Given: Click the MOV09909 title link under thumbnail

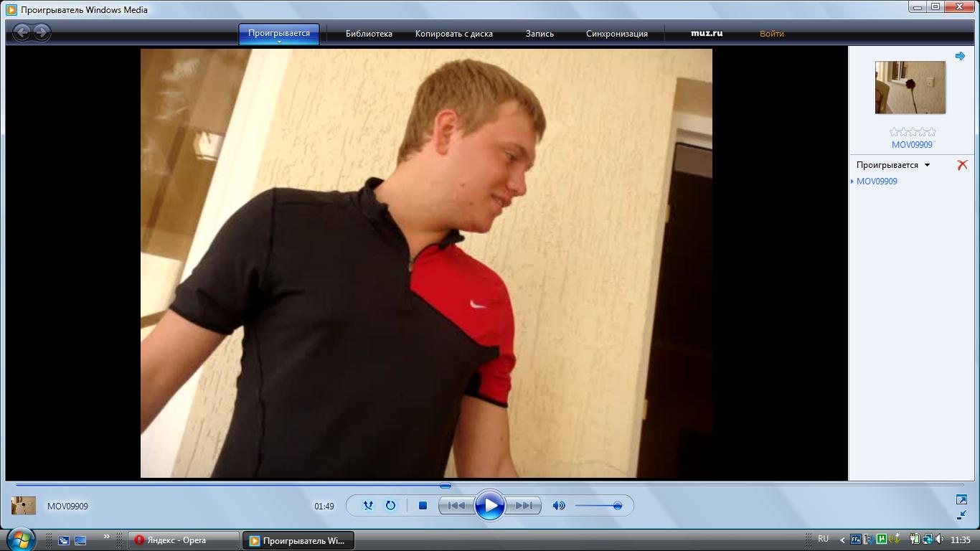Looking at the screenshot, I should coord(912,144).
